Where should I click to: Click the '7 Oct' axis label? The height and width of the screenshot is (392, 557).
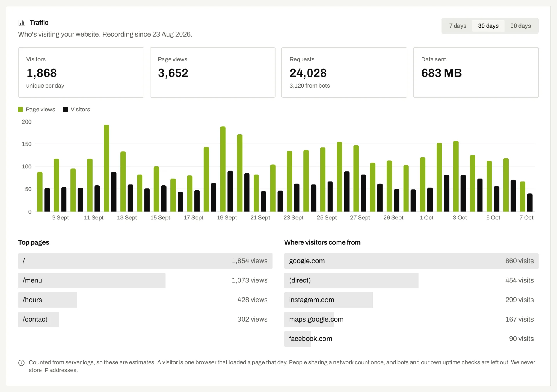coord(526,217)
